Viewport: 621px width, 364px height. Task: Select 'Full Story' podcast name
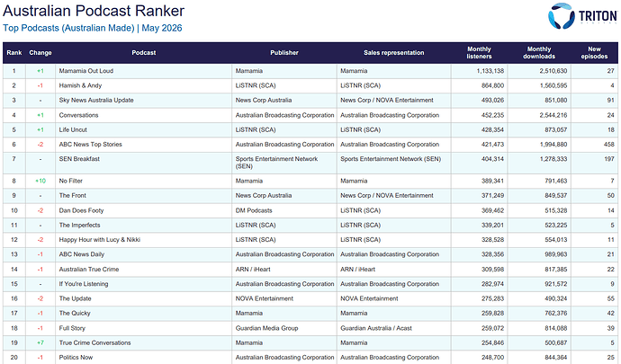[x=72, y=328]
